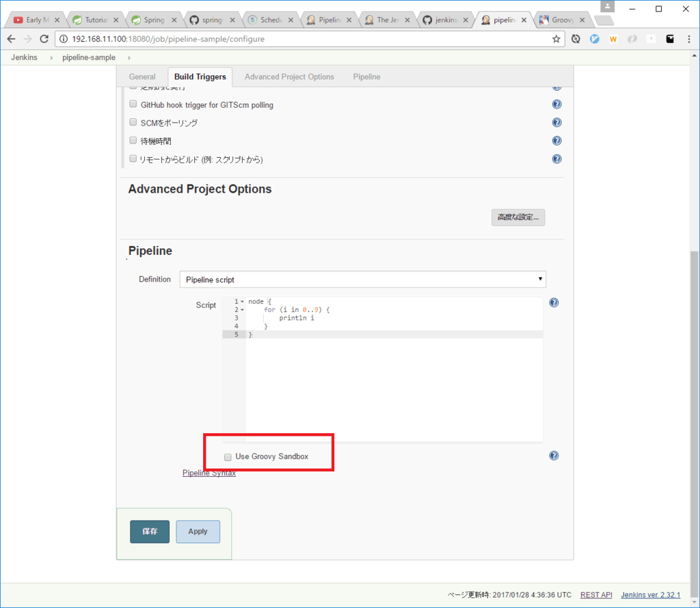Click help icon beside GitHub hook trigger
The height and width of the screenshot is (608, 700).
(x=556, y=105)
